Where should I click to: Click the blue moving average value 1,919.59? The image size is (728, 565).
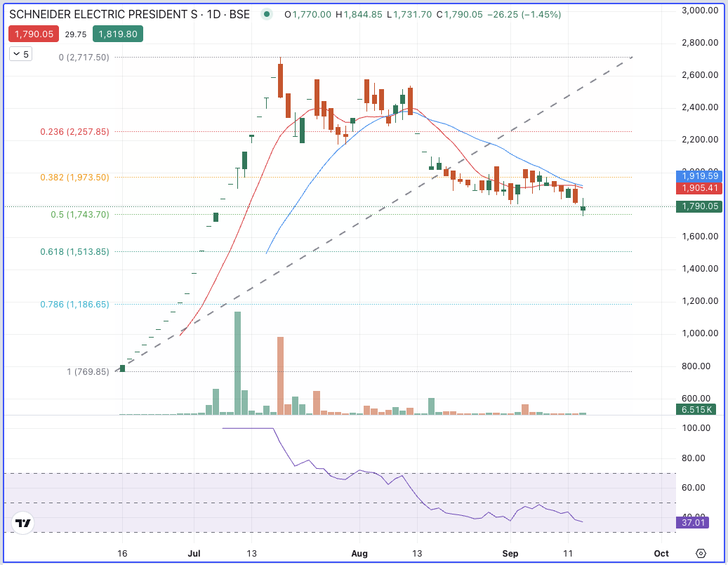[700, 176]
